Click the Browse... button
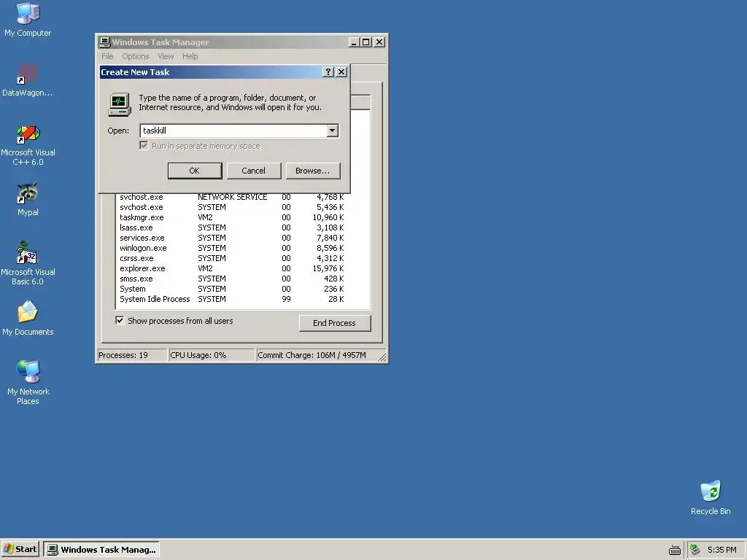 coord(312,171)
